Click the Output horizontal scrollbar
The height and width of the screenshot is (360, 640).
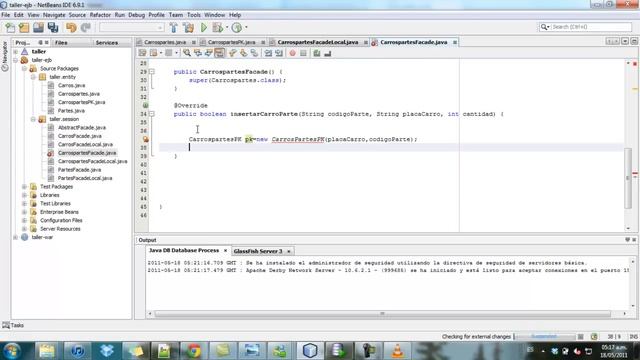(382, 313)
